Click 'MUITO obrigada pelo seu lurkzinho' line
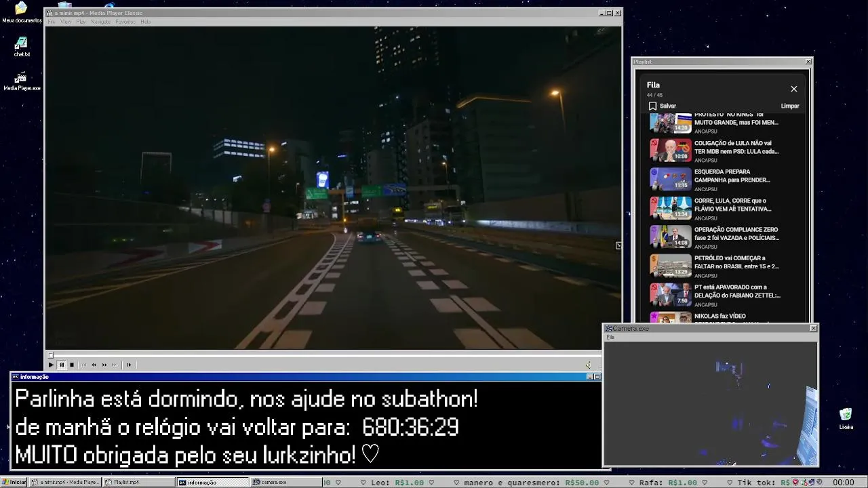This screenshot has width=868, height=488. click(197, 455)
